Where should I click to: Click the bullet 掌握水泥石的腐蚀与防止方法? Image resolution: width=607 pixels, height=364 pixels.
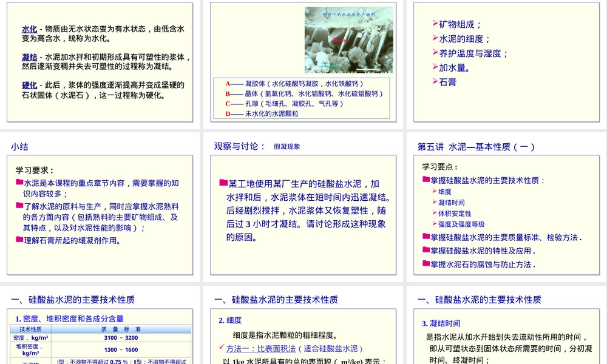click(479, 264)
